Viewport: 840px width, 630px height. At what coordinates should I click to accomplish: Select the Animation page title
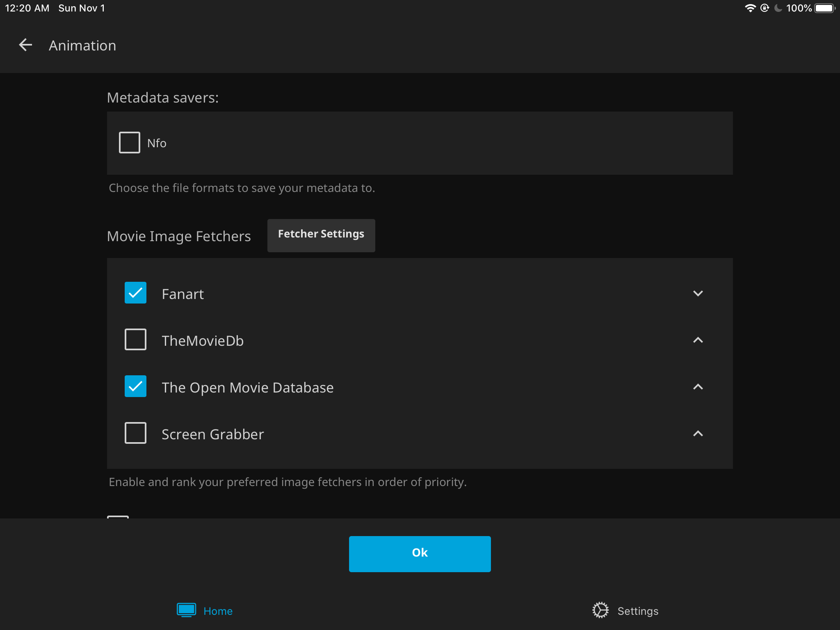pyautogui.click(x=82, y=46)
